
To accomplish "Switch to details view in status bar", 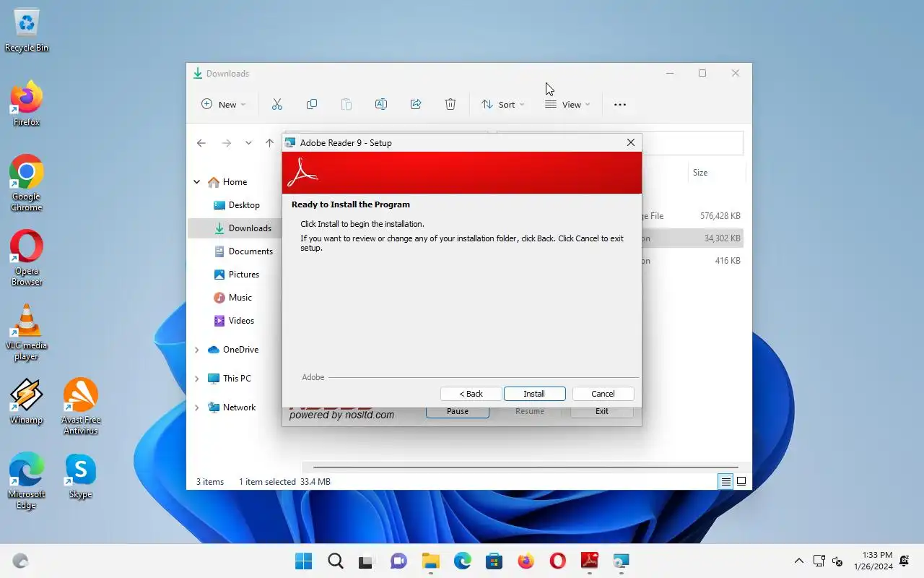I will pyautogui.click(x=725, y=481).
